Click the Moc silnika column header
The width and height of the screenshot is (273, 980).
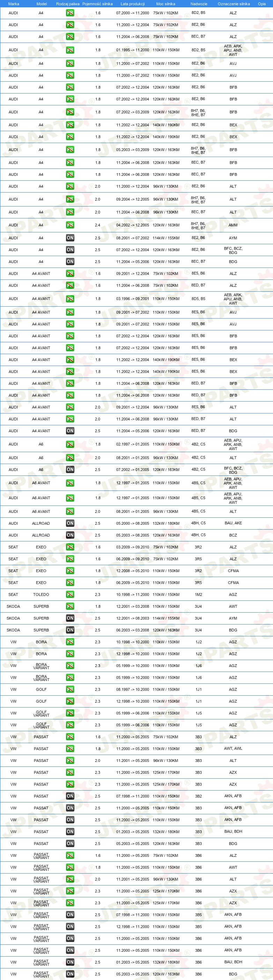165,4
